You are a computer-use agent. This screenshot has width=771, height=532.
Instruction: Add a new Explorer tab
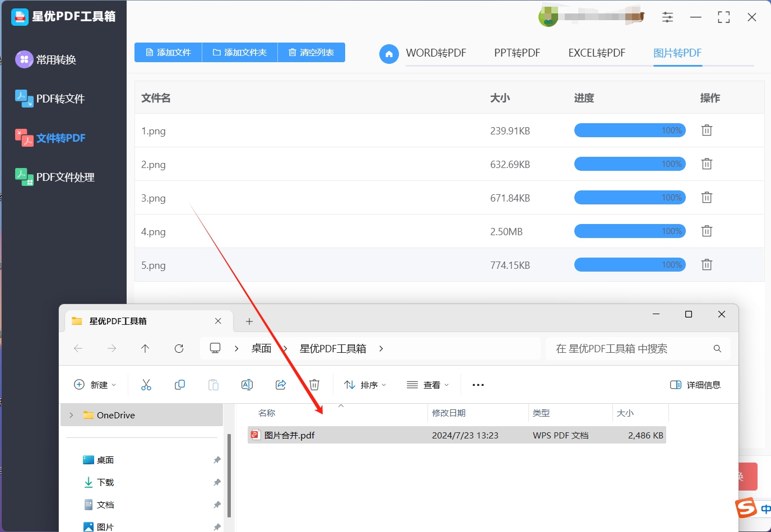(x=249, y=321)
